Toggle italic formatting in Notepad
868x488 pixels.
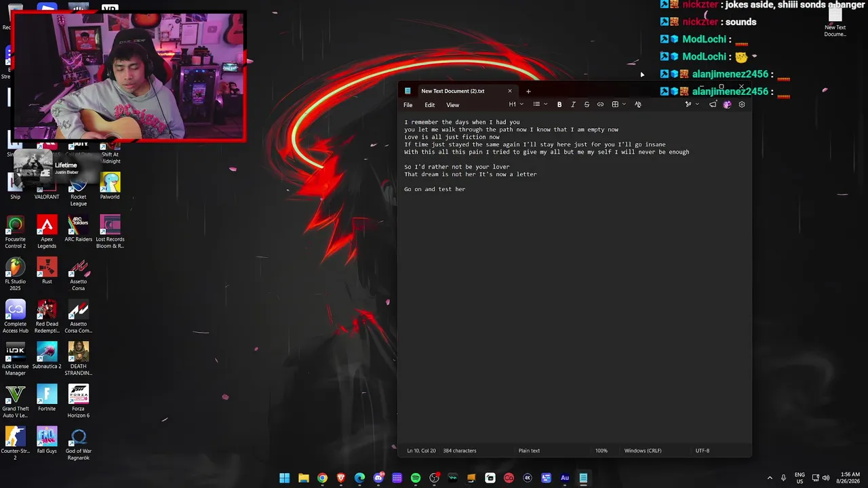pyautogui.click(x=573, y=104)
